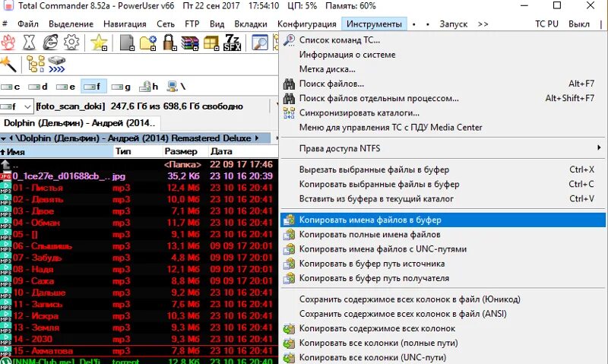Choose Информация о системе
Viewport: 608px width, 364px height.
coord(442,55)
